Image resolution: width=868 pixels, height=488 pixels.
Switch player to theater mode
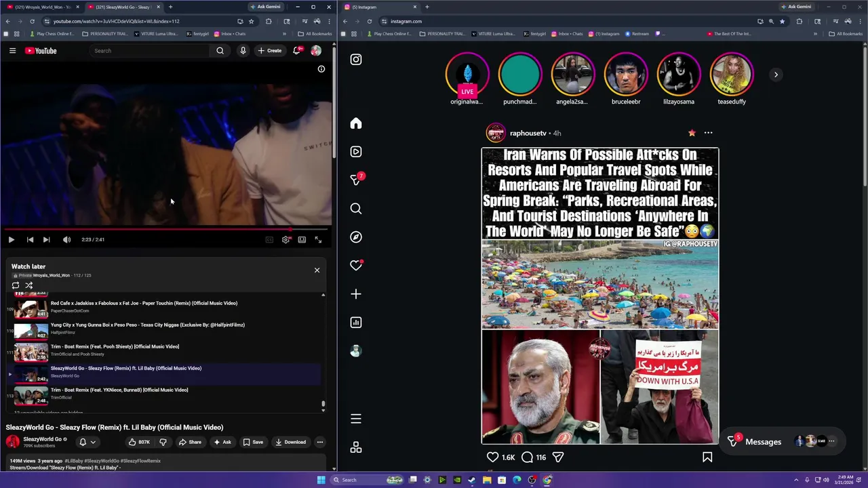[302, 239]
